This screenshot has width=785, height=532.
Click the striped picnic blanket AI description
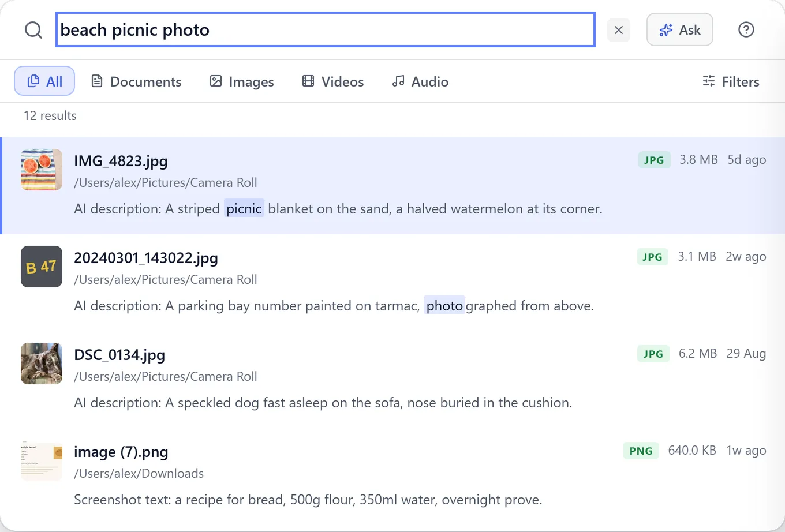click(338, 209)
